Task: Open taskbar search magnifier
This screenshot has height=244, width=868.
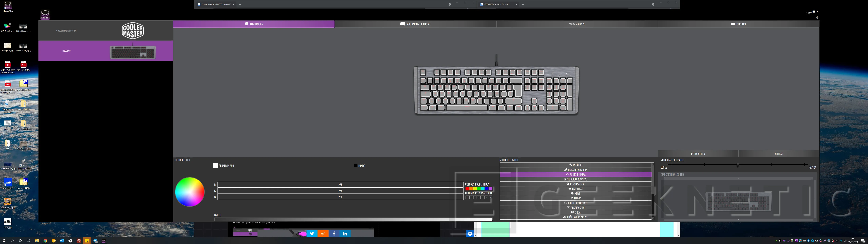Action: (x=12, y=241)
